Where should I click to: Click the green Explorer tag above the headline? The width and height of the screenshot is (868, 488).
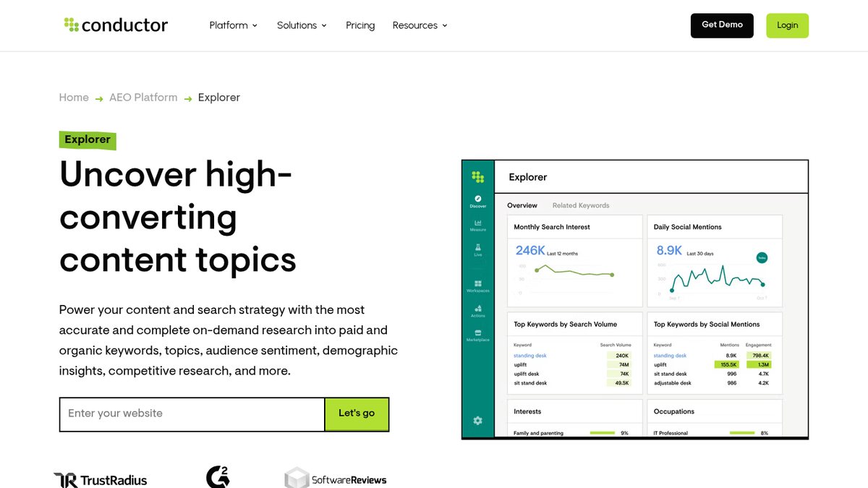(88, 140)
